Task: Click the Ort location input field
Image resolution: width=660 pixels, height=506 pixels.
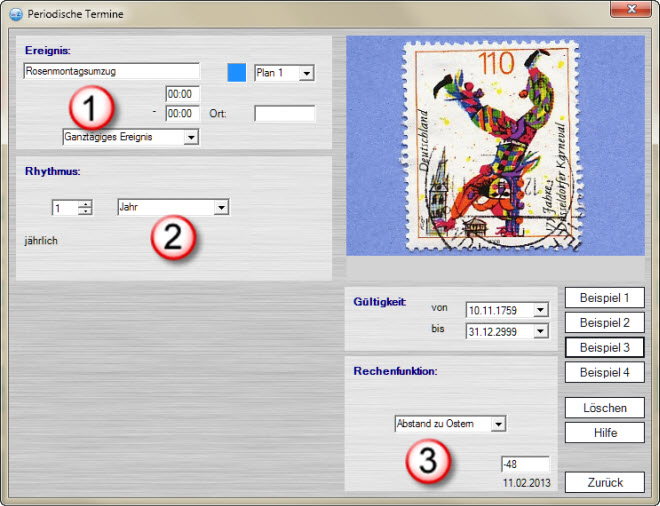Action: point(284,114)
